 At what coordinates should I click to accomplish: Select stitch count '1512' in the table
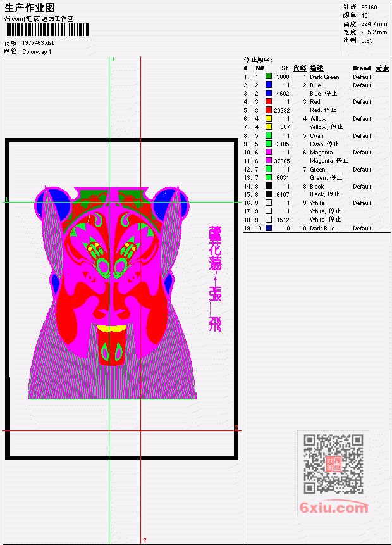(283, 220)
